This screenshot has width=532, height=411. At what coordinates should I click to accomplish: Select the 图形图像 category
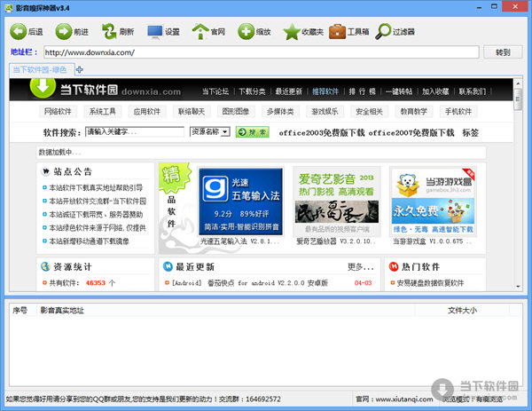click(236, 112)
